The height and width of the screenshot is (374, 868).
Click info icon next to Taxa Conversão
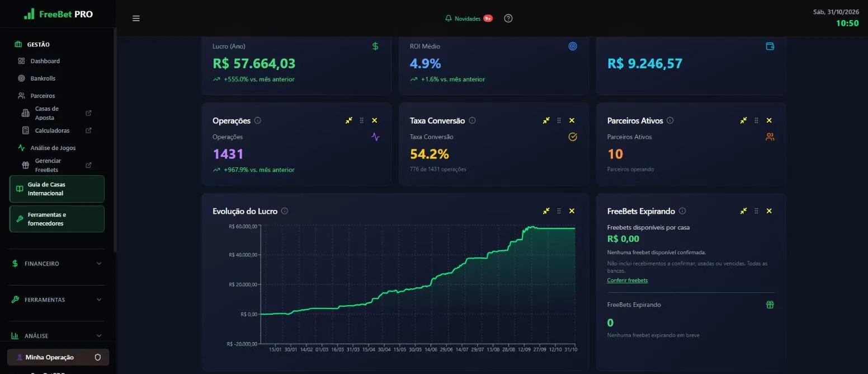tap(472, 120)
